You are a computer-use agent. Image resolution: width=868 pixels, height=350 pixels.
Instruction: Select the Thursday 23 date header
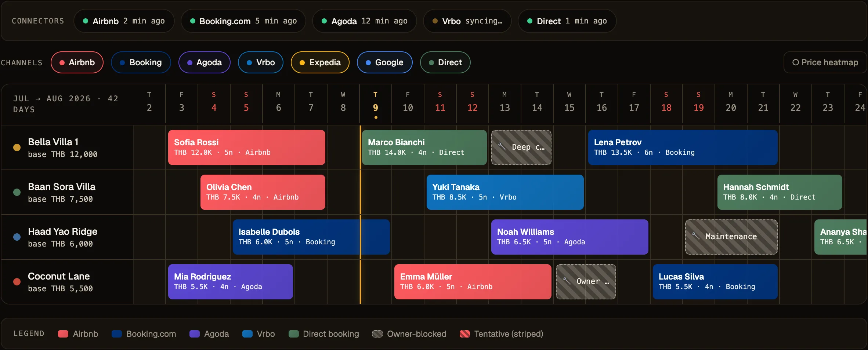coord(828,104)
